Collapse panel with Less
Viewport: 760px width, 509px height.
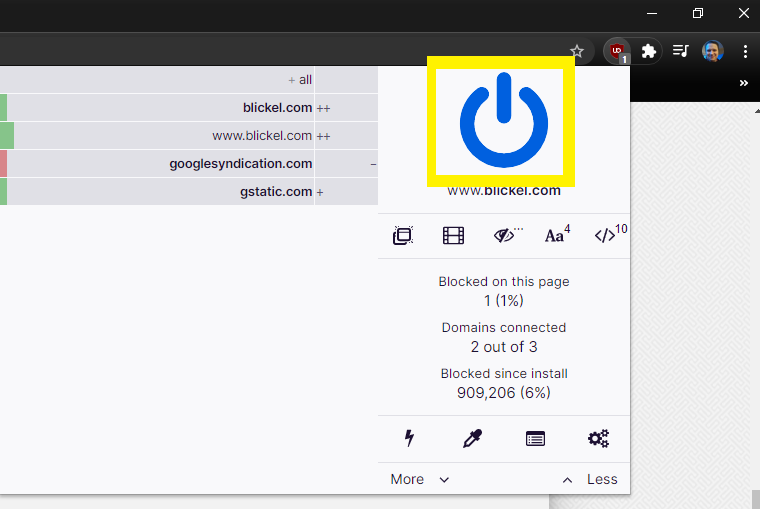click(x=590, y=479)
